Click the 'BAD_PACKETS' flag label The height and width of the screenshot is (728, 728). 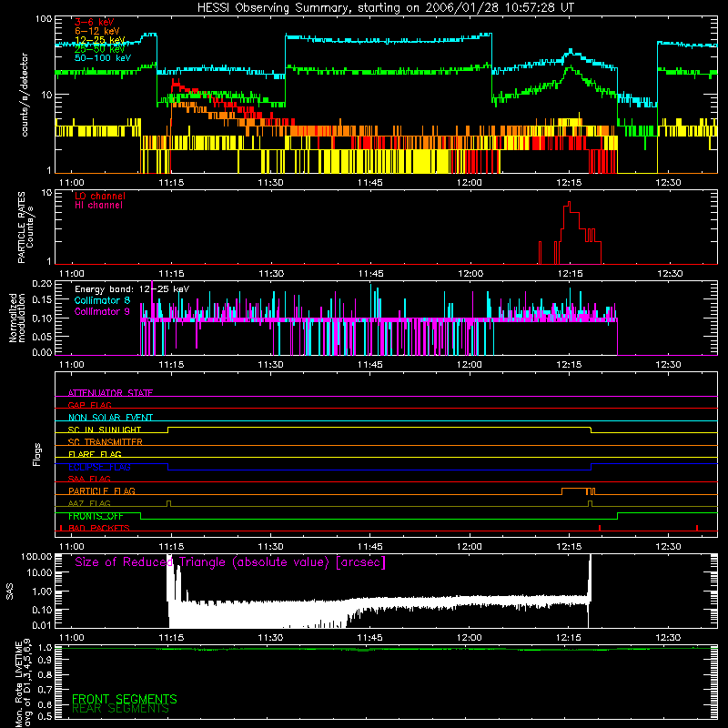(99, 528)
